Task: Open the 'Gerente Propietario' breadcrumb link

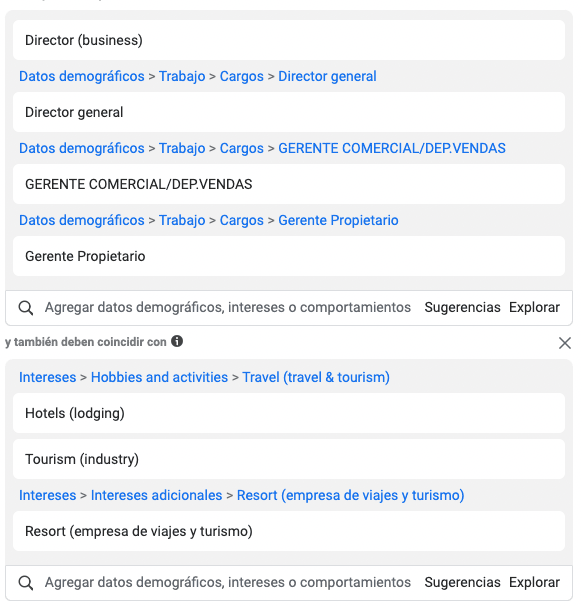Action: pos(338,220)
